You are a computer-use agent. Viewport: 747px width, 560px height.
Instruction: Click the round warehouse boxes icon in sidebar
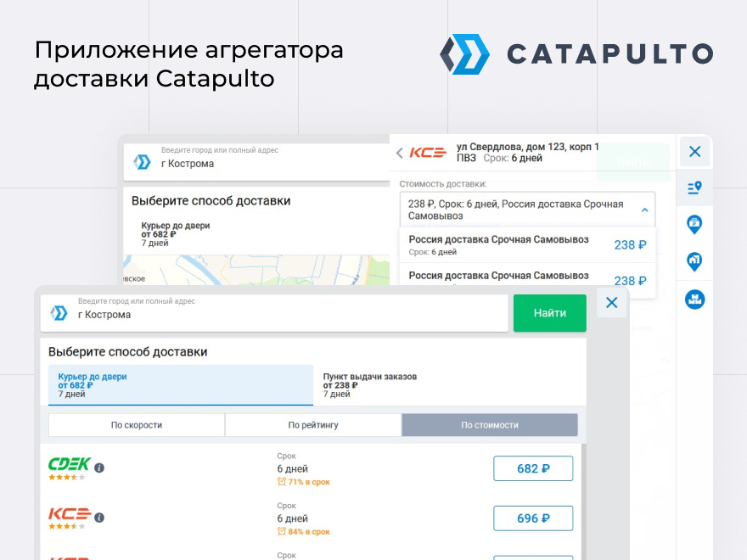(694, 300)
